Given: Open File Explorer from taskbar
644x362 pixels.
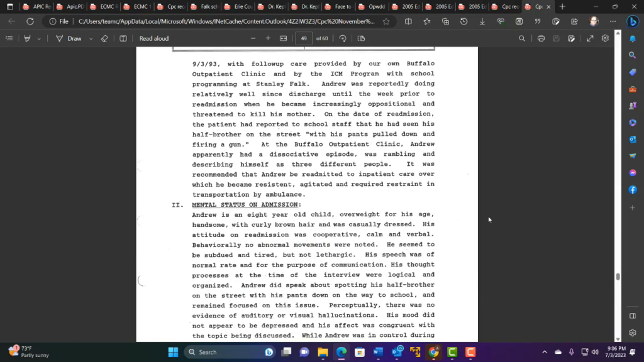Looking at the screenshot, I should pyautogui.click(x=323, y=352).
